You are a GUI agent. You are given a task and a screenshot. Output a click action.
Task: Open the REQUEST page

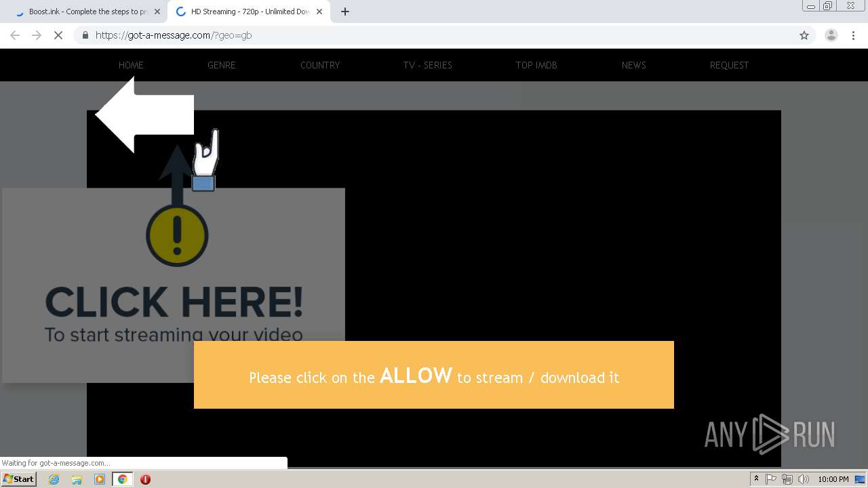pyautogui.click(x=730, y=65)
